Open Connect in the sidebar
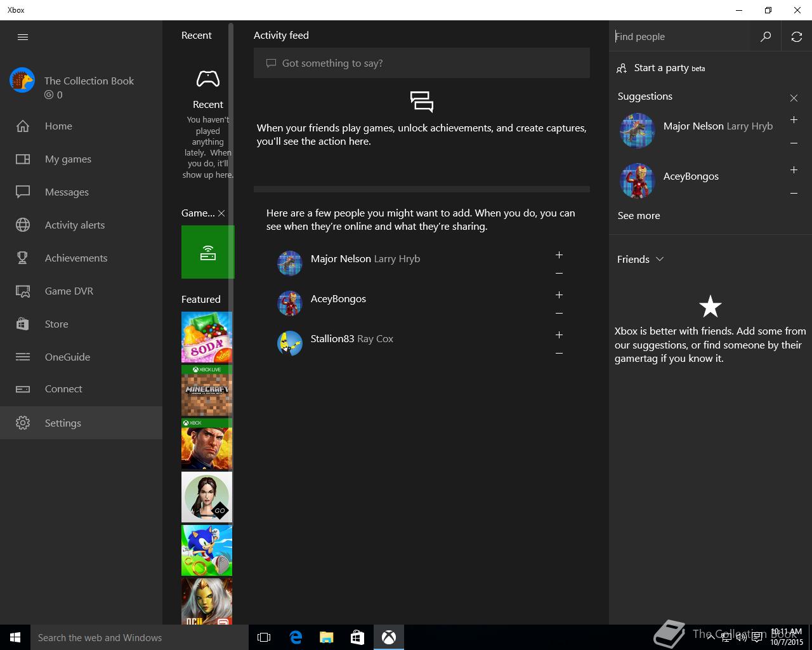The width and height of the screenshot is (812, 650). pos(81,388)
